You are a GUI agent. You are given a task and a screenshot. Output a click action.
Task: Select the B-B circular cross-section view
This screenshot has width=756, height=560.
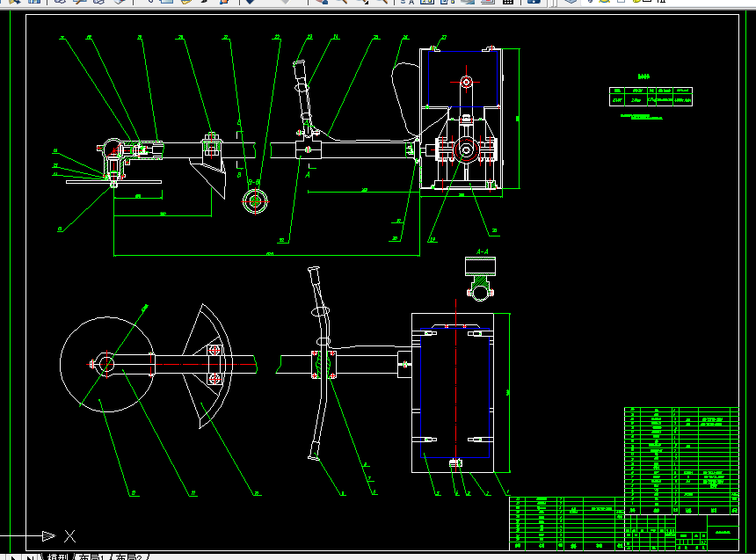(x=255, y=201)
